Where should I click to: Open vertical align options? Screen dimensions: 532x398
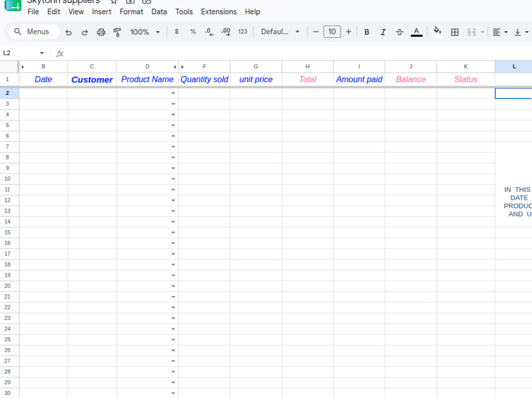(521, 32)
